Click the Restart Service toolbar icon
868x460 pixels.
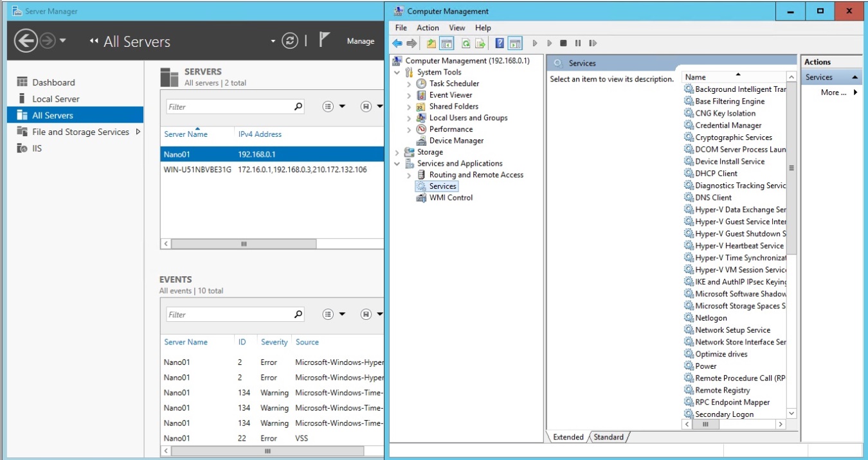click(x=593, y=43)
